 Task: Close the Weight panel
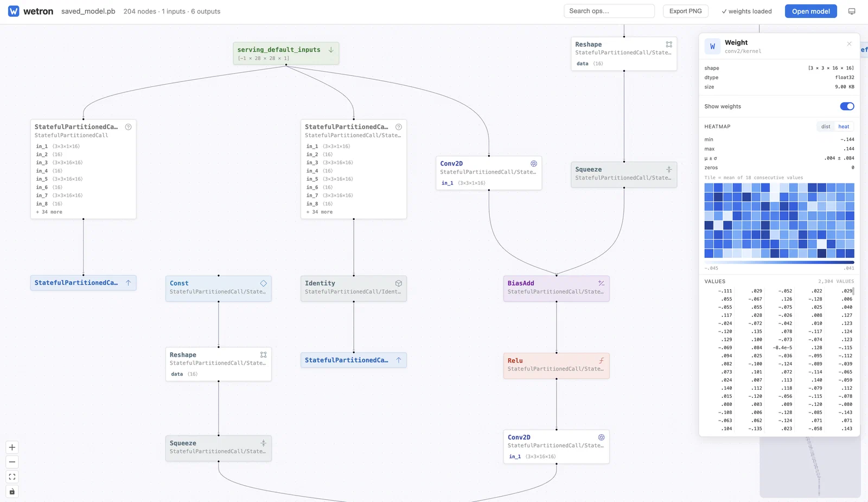849,44
